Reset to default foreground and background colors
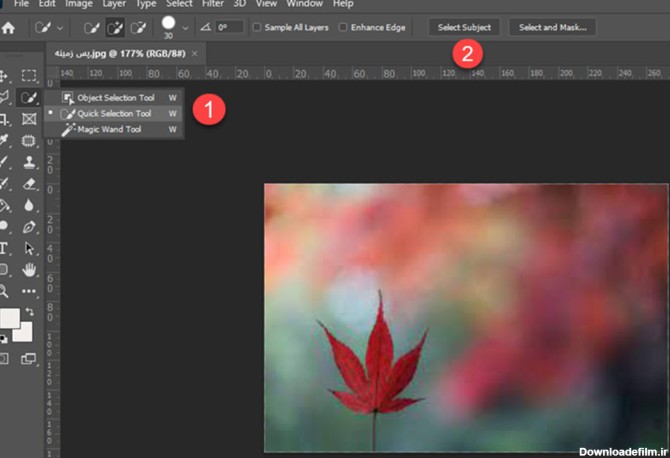 coord(3,339)
